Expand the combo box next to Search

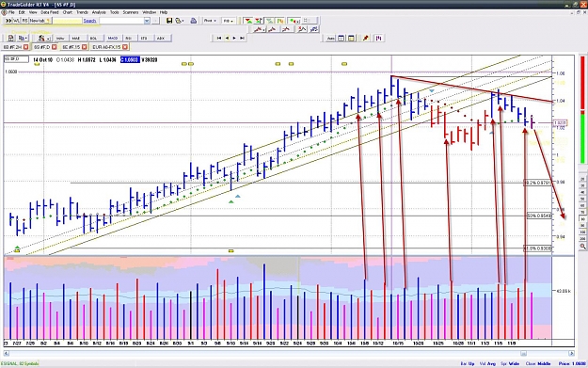(x=147, y=21)
